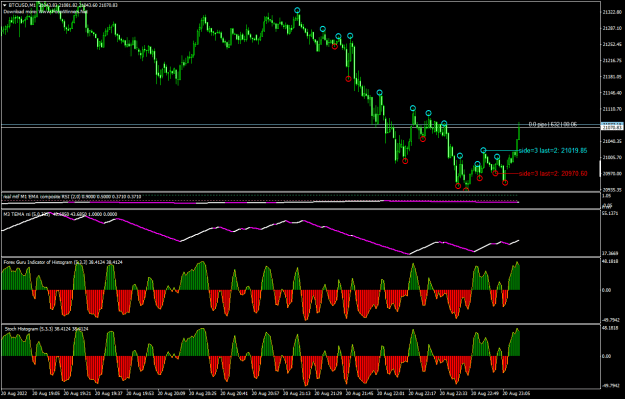
Task: Click the 21005.70 price scale value
Action: tap(612, 157)
